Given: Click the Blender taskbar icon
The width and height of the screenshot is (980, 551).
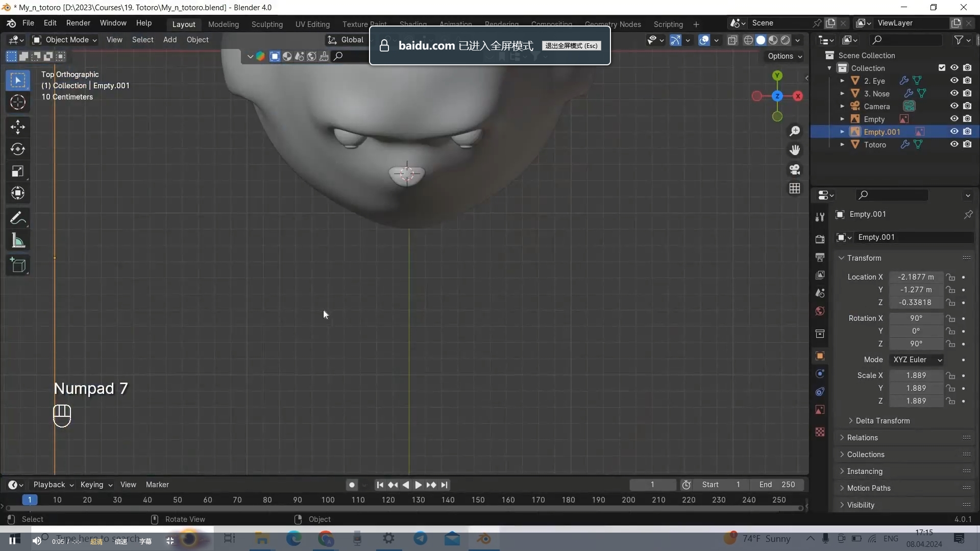Looking at the screenshot, I should (484, 539).
